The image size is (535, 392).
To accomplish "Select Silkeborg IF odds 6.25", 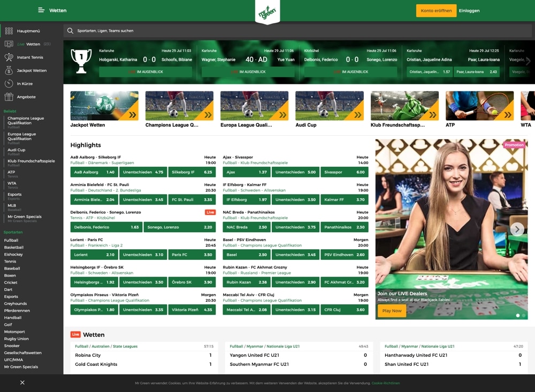I will [192, 172].
